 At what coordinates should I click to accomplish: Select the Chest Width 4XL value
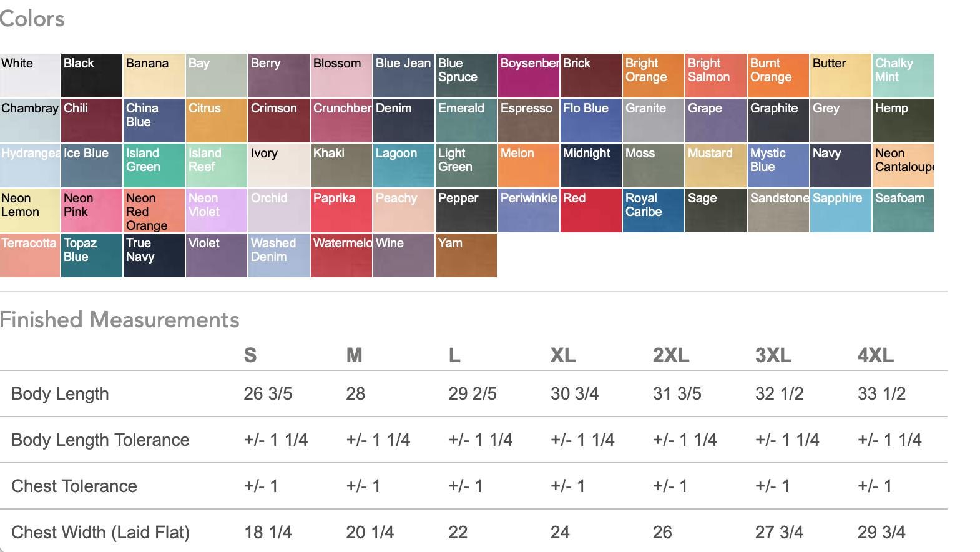click(x=881, y=532)
